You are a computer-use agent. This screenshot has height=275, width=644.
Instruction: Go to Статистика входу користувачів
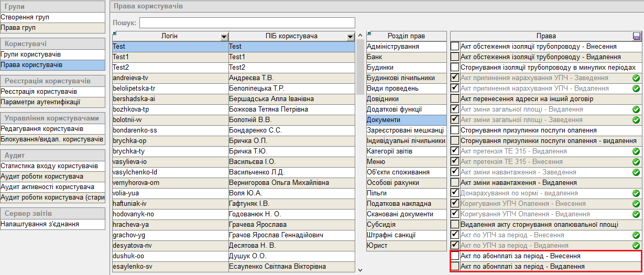pyautogui.click(x=52, y=166)
